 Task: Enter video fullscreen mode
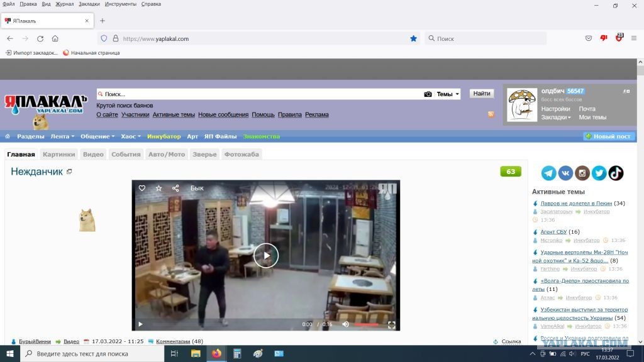(392, 325)
